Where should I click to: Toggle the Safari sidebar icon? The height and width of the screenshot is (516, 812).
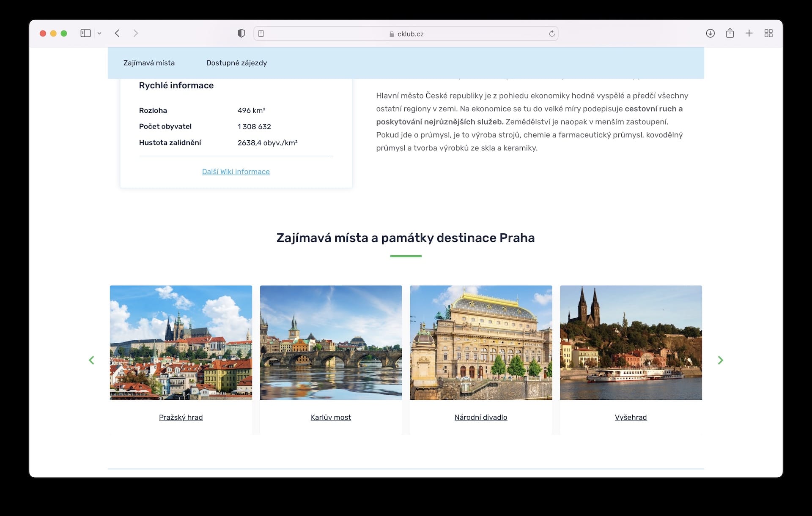coord(85,33)
